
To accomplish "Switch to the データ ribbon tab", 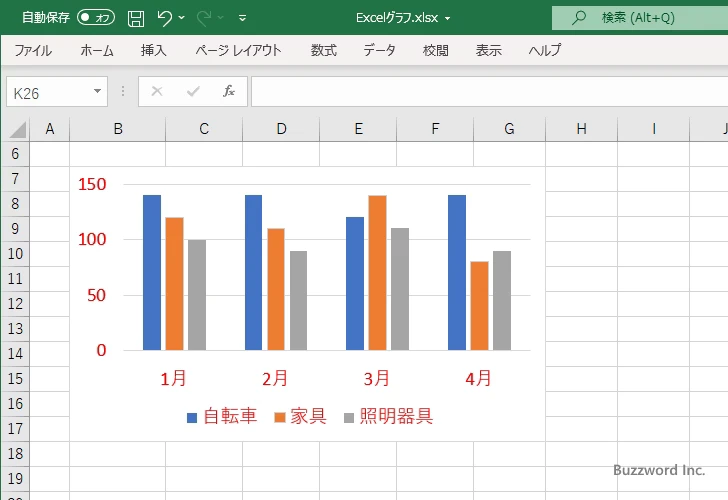I will click(379, 50).
